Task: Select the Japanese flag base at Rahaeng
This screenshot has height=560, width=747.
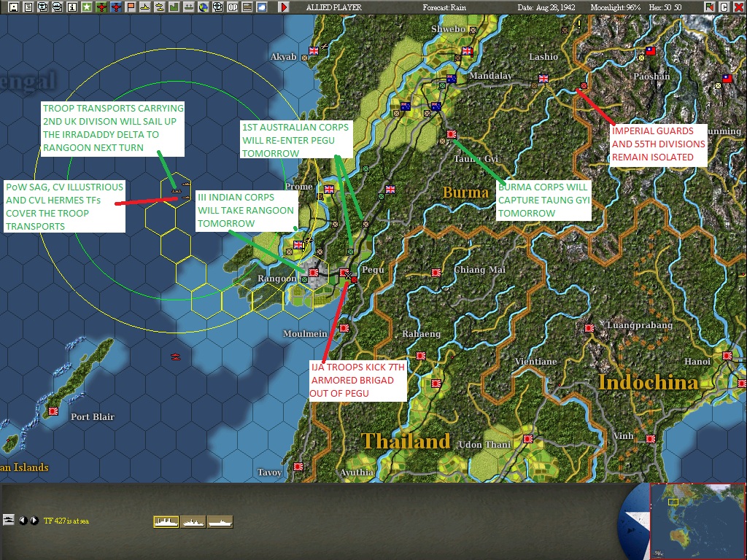Action: (x=421, y=356)
